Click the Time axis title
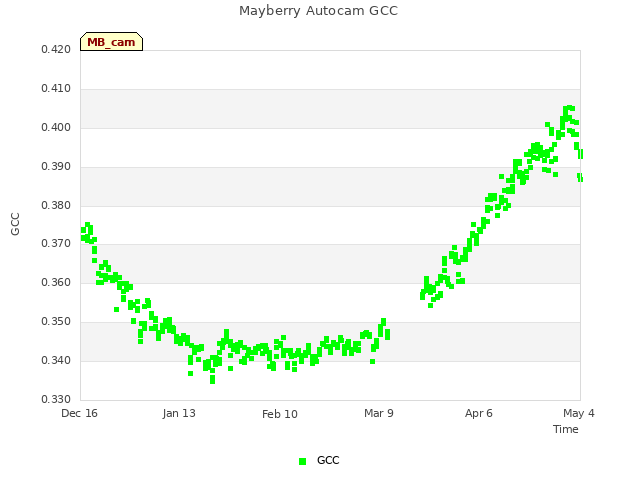Image resolution: width=640 pixels, height=480 pixels. pos(566,429)
